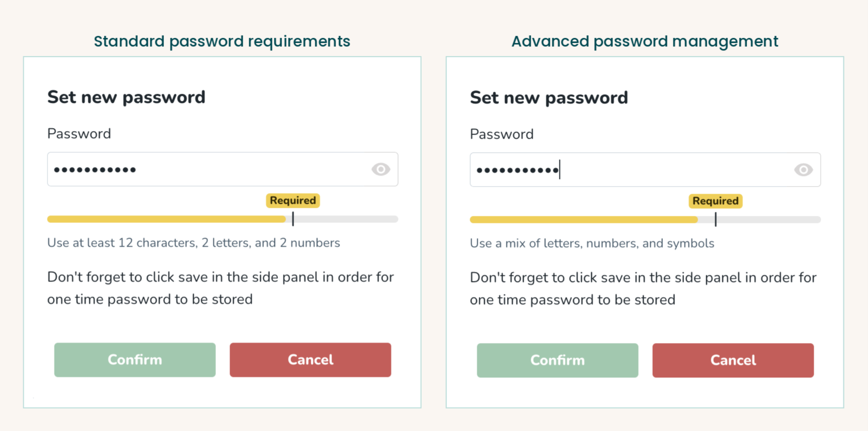Select 'Advanced password management' heading
This screenshot has width=868, height=431.
tap(645, 41)
